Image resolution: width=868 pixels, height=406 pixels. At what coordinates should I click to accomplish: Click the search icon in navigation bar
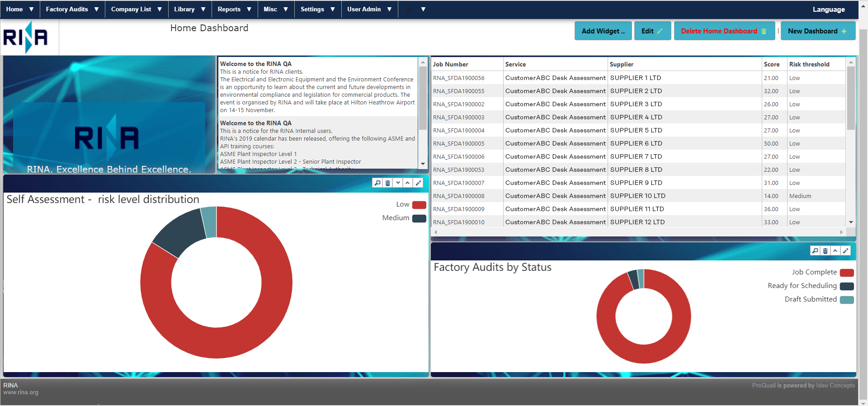click(x=409, y=9)
